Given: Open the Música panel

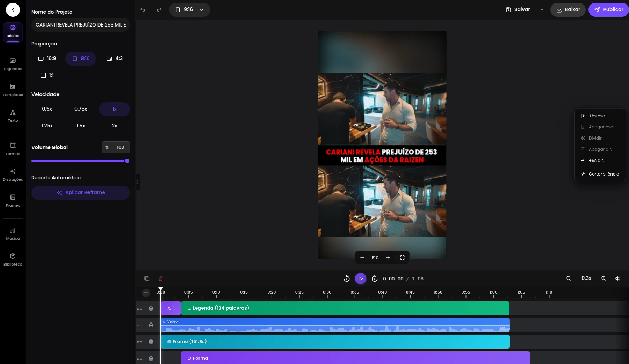Looking at the screenshot, I should 13,233.
